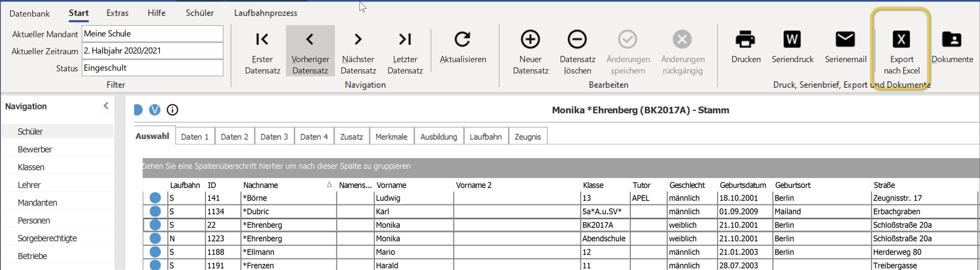Start Seriendruck mail merge

point(792,47)
